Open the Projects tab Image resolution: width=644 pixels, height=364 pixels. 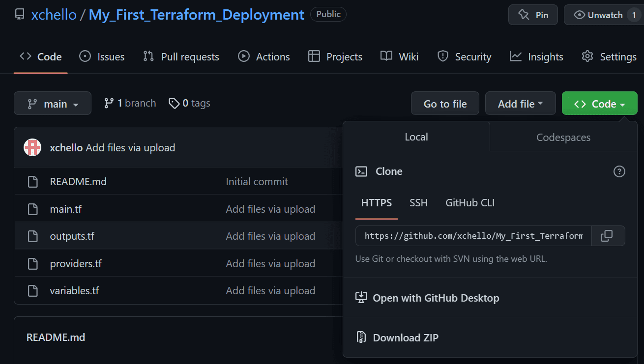335,56
